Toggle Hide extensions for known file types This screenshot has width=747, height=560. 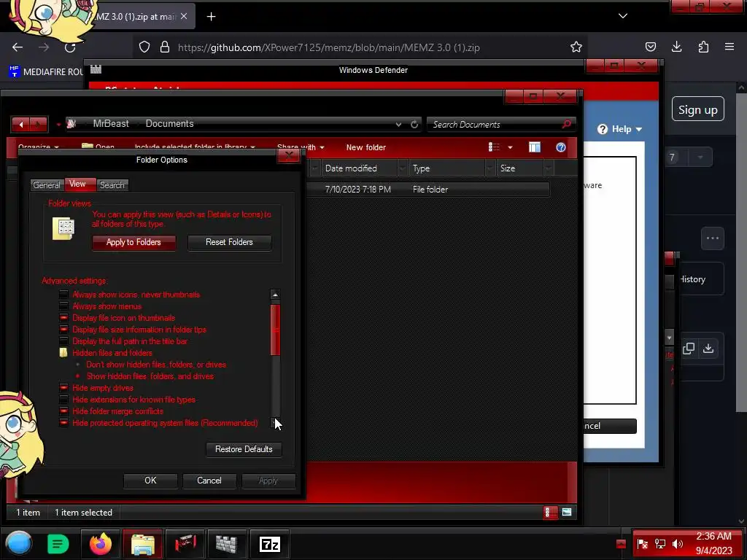(63, 400)
